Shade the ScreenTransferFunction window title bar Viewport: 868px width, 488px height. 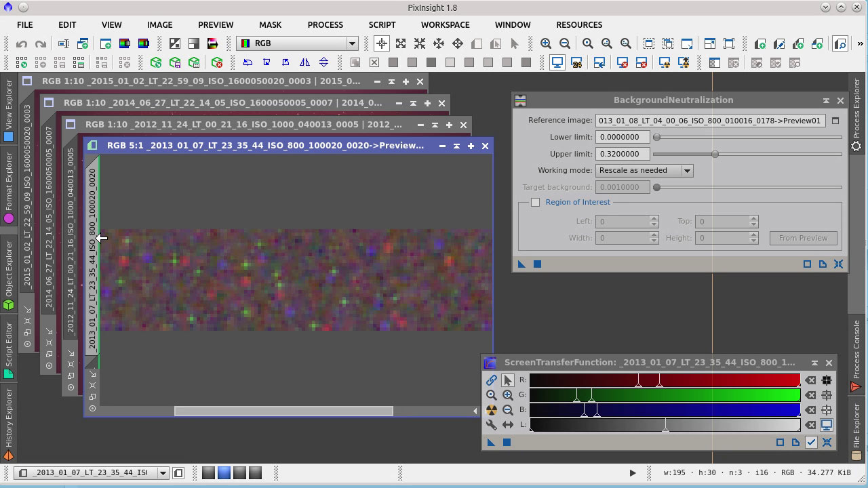pyautogui.click(x=814, y=363)
